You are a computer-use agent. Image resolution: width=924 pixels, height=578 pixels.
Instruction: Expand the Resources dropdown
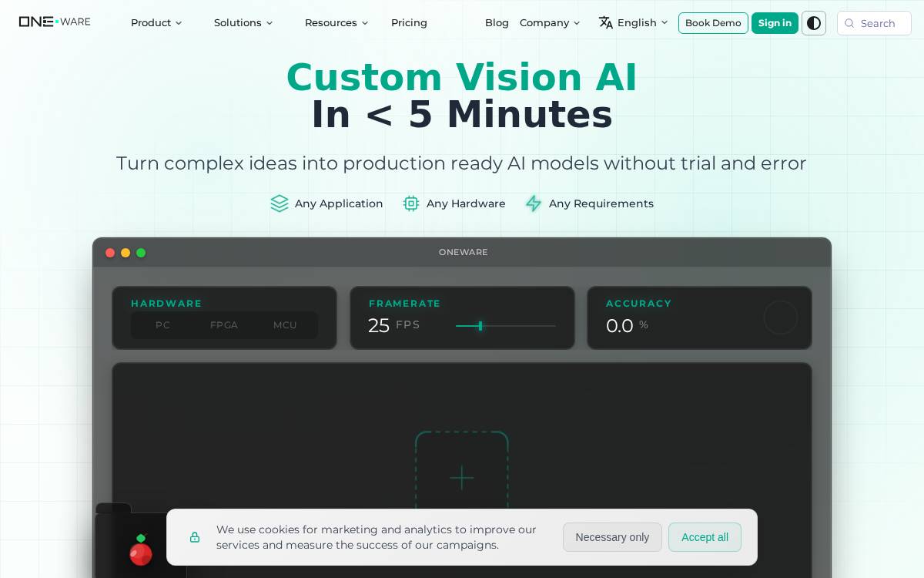point(336,22)
